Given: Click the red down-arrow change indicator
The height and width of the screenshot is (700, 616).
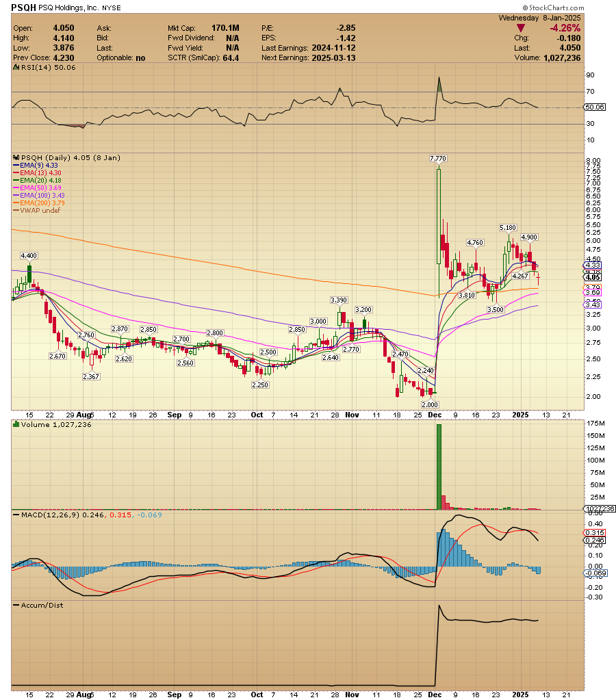Looking at the screenshot, I should coord(520,28).
